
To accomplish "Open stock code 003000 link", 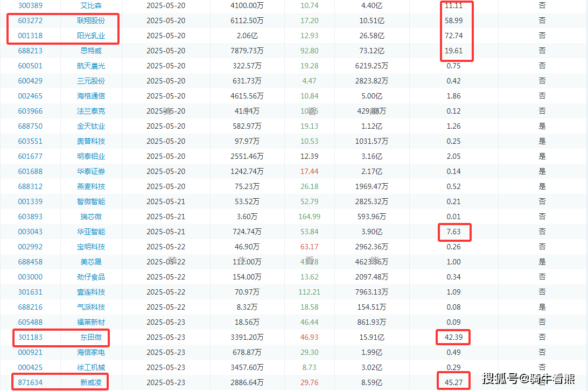I will pyautogui.click(x=30, y=277).
